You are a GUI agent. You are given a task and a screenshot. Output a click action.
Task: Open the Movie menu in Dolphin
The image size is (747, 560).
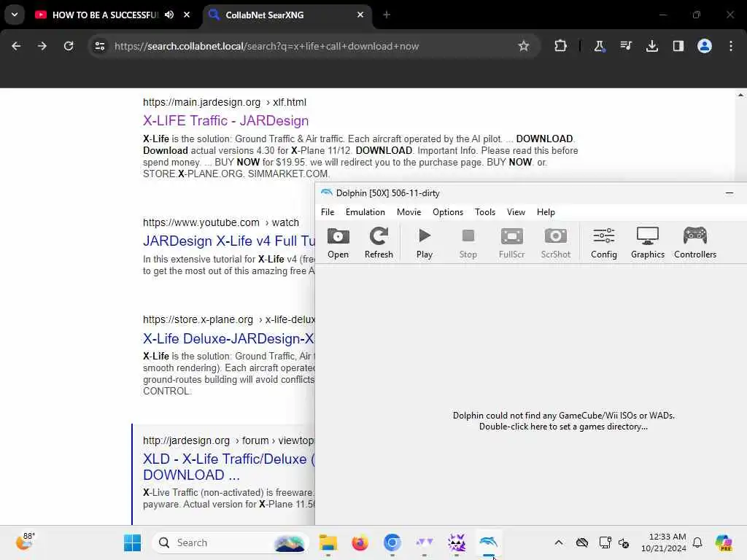pos(409,212)
